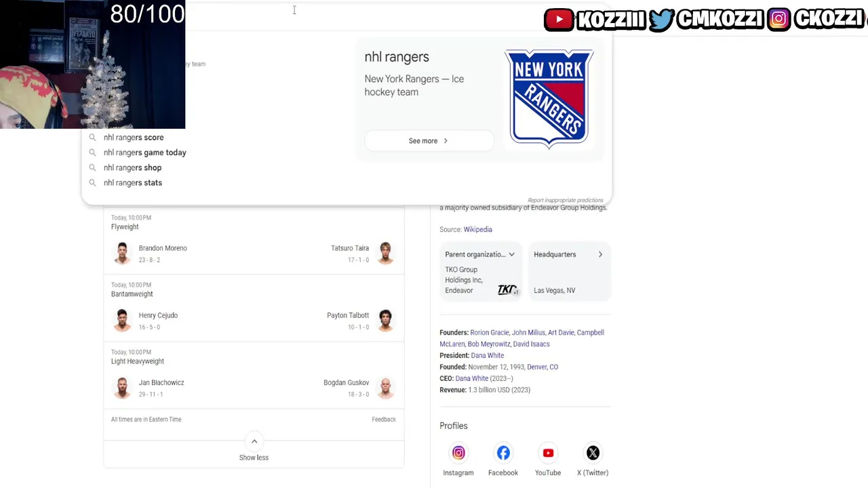Click search icon beside 'nhl rangers score'

(x=92, y=138)
